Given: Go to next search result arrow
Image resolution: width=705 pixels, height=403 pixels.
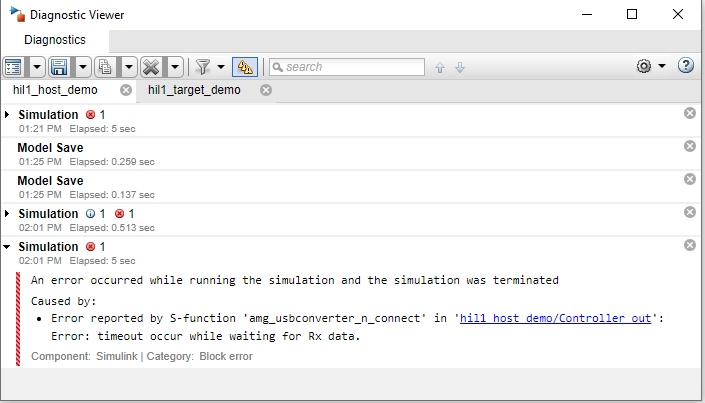Looking at the screenshot, I should point(460,67).
